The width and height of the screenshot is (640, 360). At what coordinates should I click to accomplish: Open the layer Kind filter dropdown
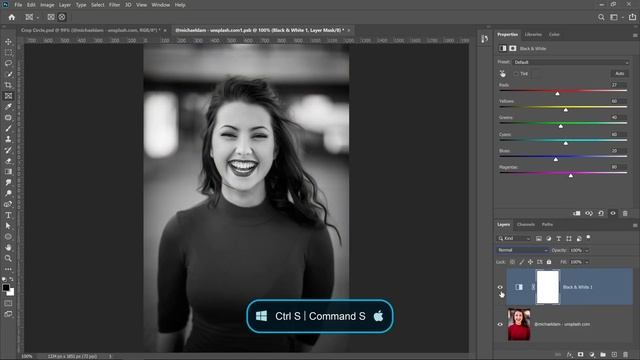pos(514,238)
